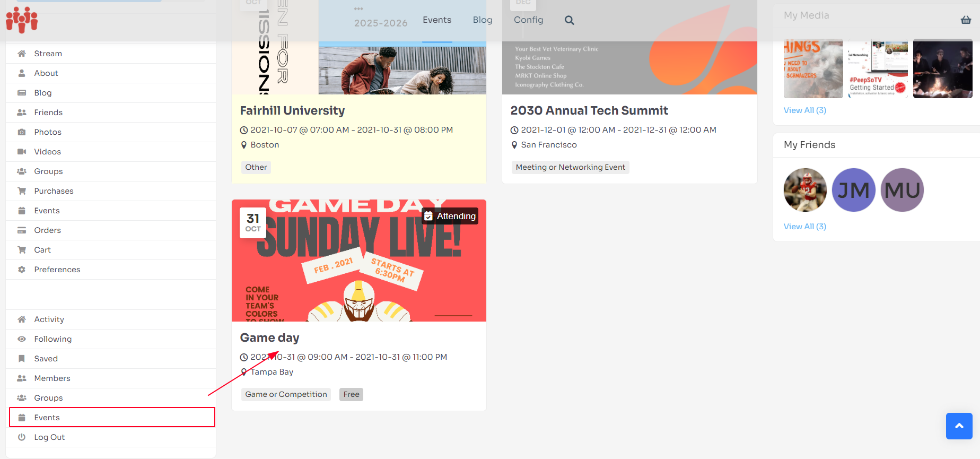Open the 2025-2026 top navigation item
This screenshot has width=980, height=459.
(x=381, y=23)
